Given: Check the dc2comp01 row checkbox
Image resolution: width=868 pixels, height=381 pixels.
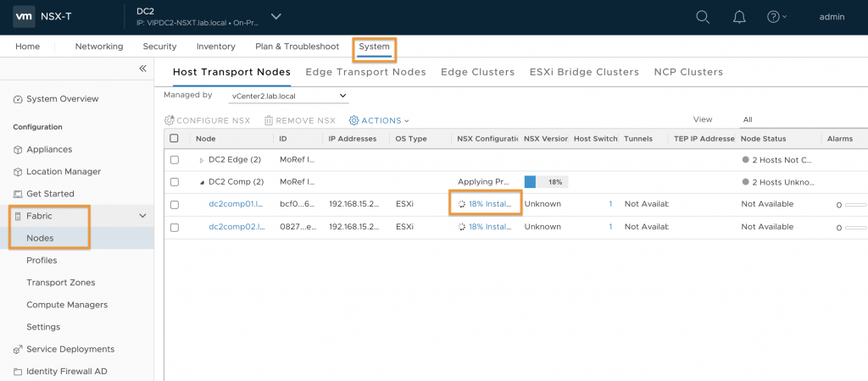Looking at the screenshot, I should (175, 205).
